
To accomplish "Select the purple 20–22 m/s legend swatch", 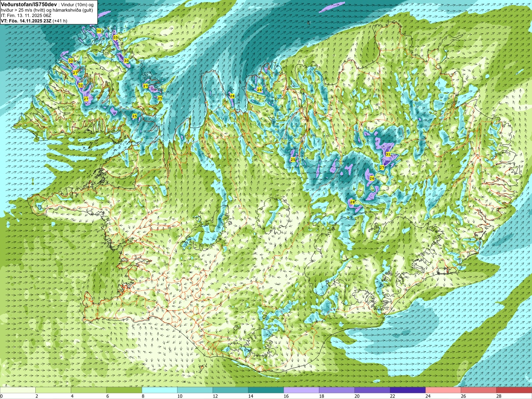I will (x=372, y=390).
